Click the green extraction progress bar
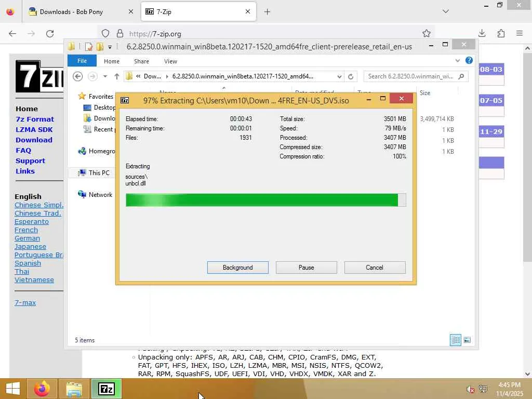 point(265,200)
